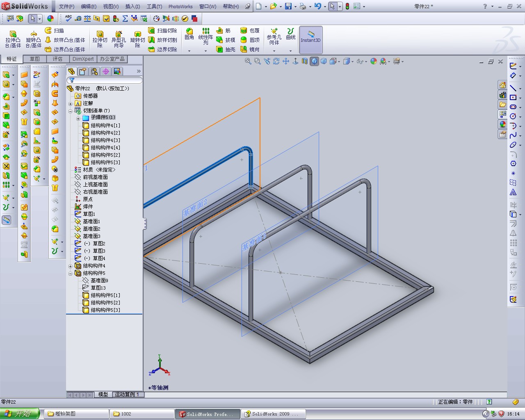
Task: Click the Windows 开始 (Start) button
Action: click(20, 414)
